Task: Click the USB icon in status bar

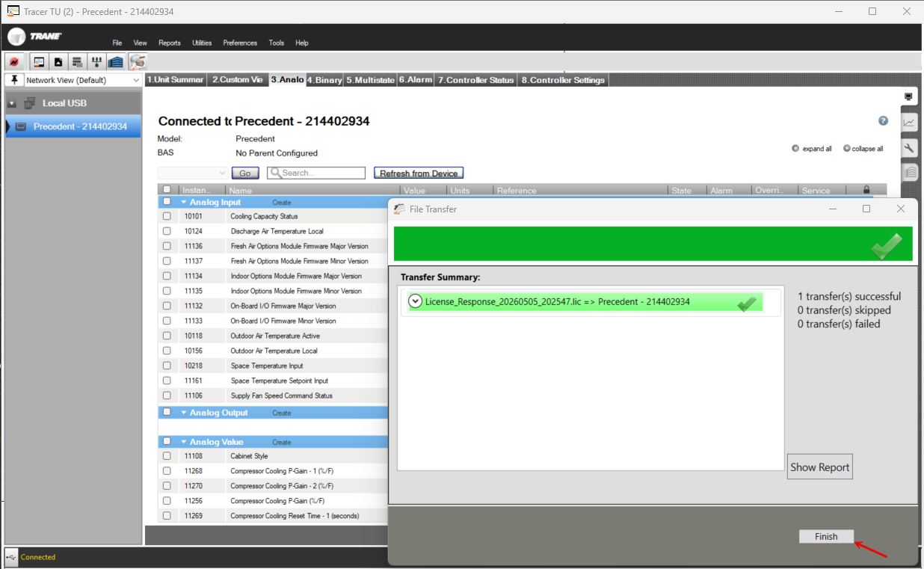Action: tap(11, 557)
